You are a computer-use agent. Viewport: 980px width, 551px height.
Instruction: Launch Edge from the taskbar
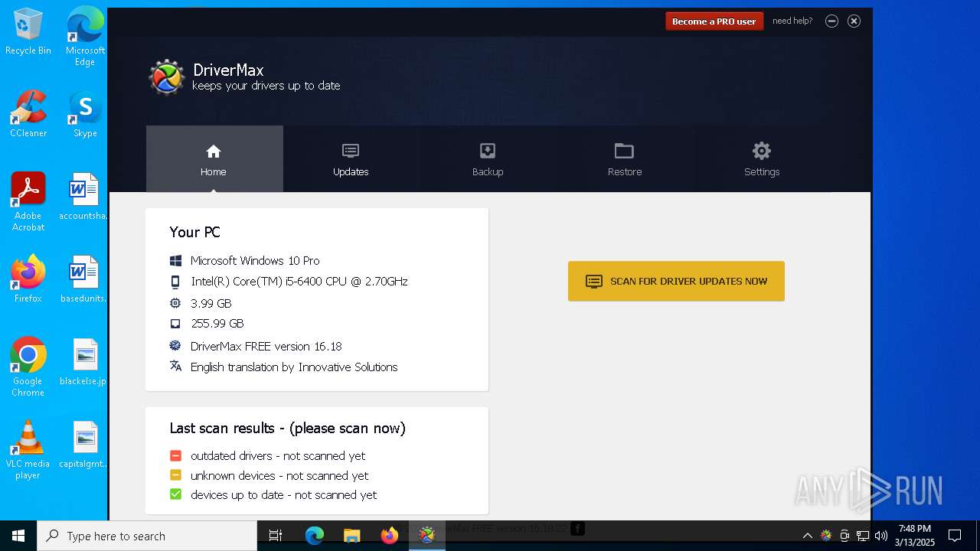(315, 536)
